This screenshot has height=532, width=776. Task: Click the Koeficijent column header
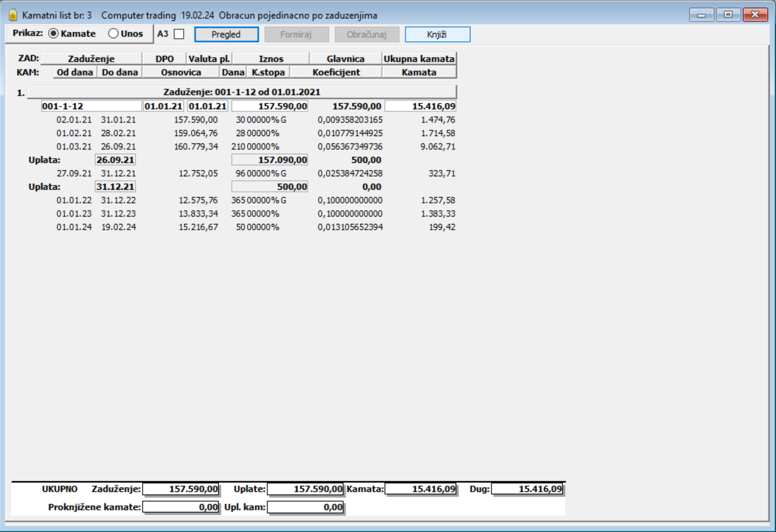[336, 72]
